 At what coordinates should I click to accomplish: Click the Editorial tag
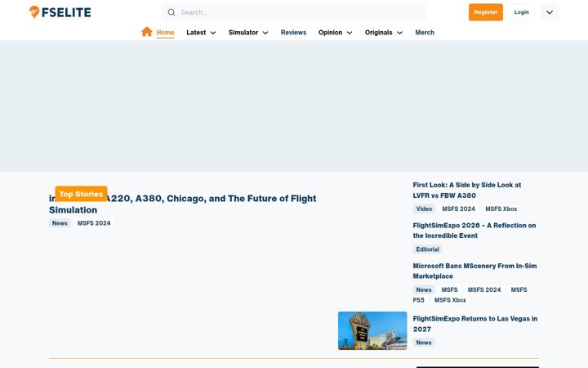point(427,249)
